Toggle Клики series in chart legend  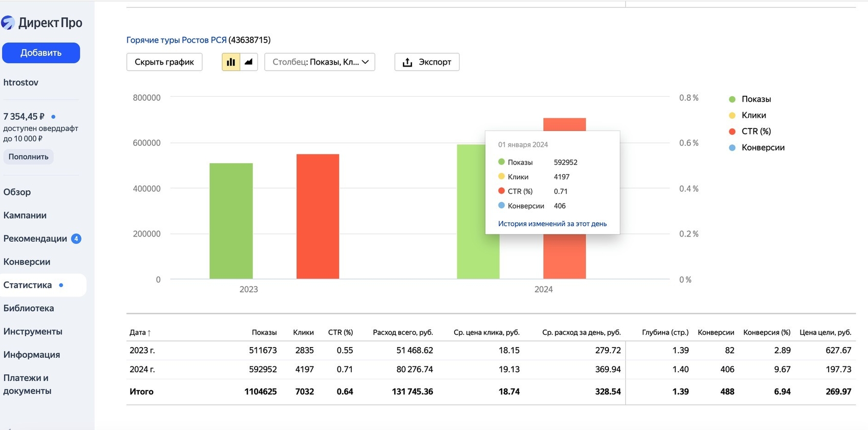[x=753, y=115]
